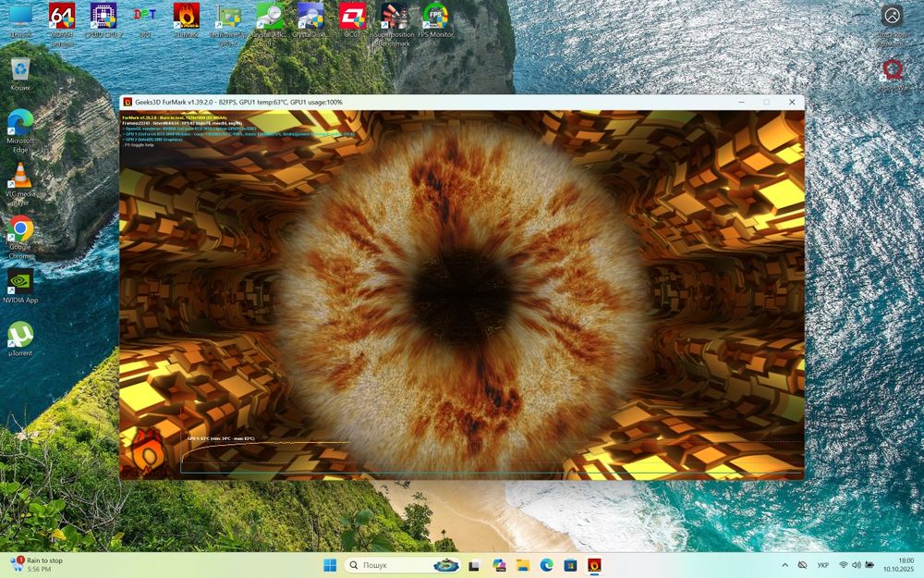Click the FurMark taskbar button
The width and height of the screenshot is (924, 578).
click(594, 565)
